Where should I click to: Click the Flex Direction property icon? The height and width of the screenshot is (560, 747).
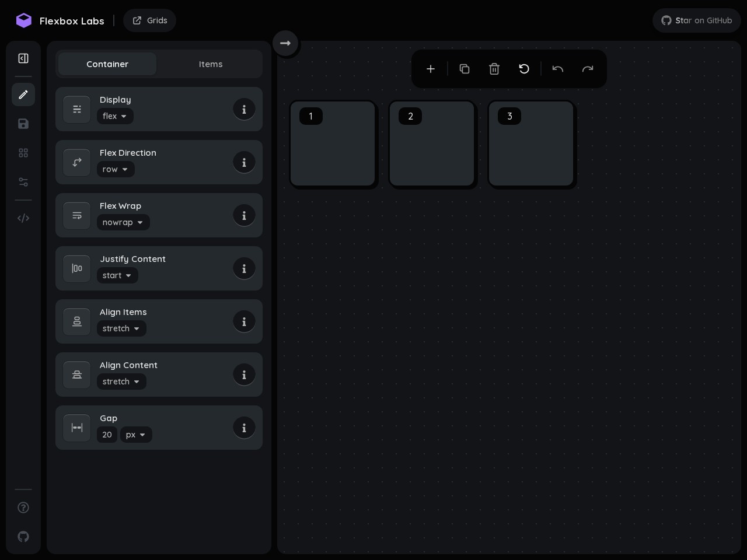[x=77, y=162]
